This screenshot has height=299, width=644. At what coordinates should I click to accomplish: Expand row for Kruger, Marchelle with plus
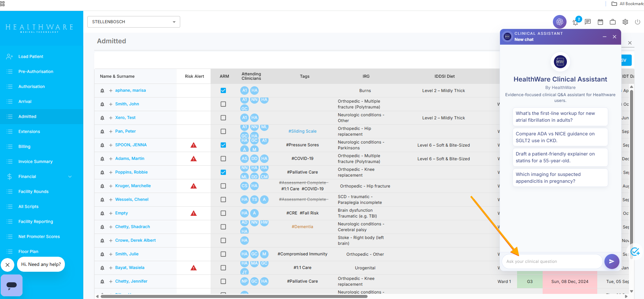point(111,186)
